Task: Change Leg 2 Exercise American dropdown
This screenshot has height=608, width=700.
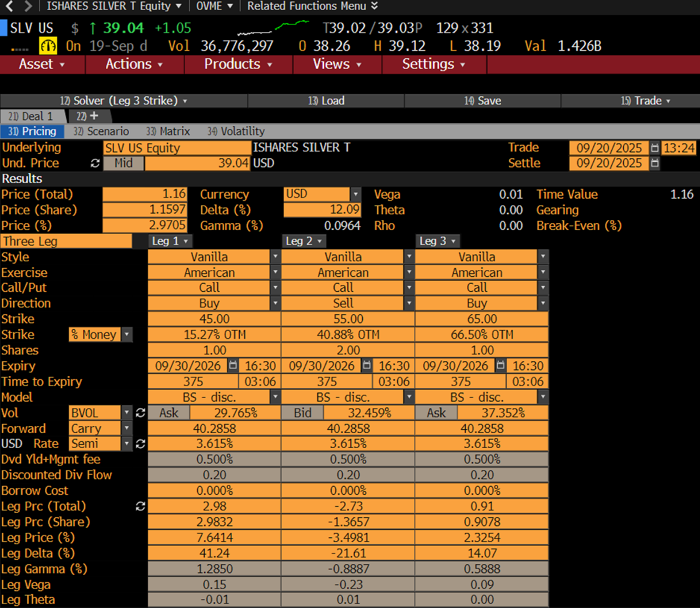Action: (409, 272)
